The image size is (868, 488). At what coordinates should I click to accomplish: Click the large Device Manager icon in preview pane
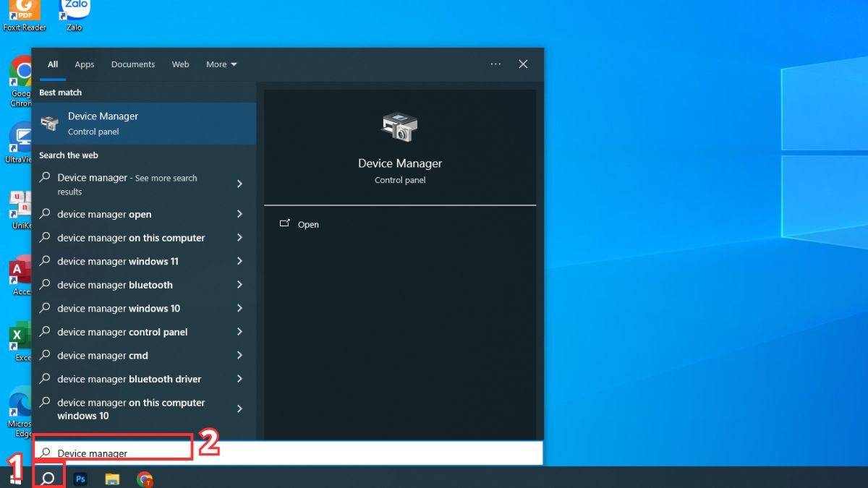tap(399, 127)
